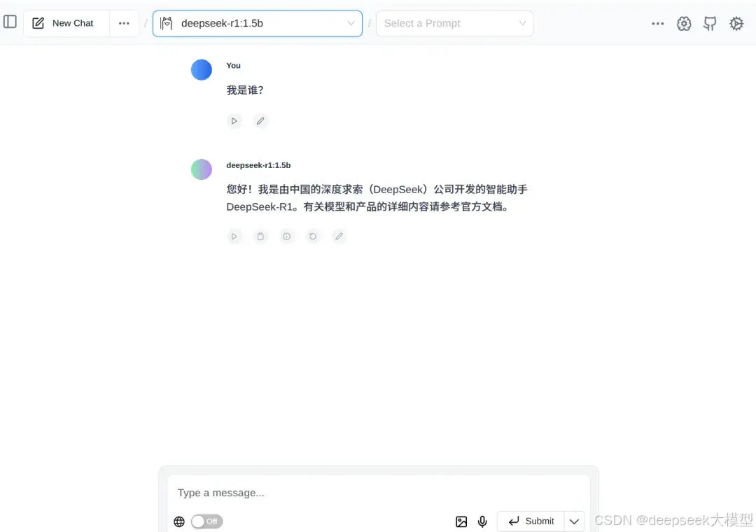Open the model settings icon in top bar
This screenshot has width=756, height=532.
pyautogui.click(x=684, y=24)
